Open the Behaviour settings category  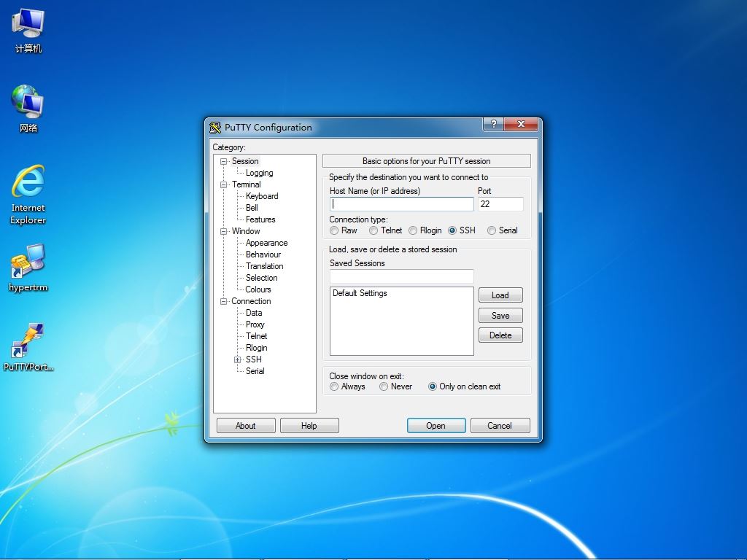263,254
